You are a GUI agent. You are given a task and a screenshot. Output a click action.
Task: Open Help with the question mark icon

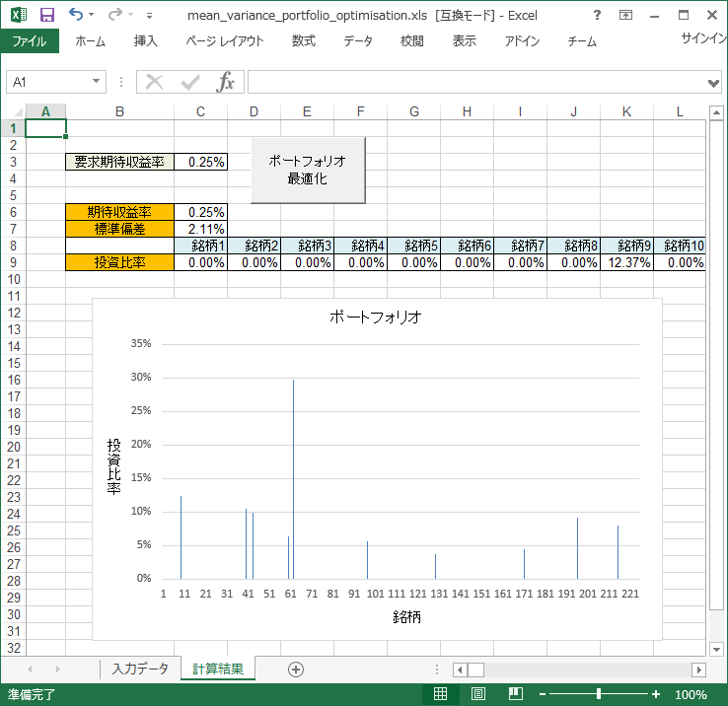[598, 16]
